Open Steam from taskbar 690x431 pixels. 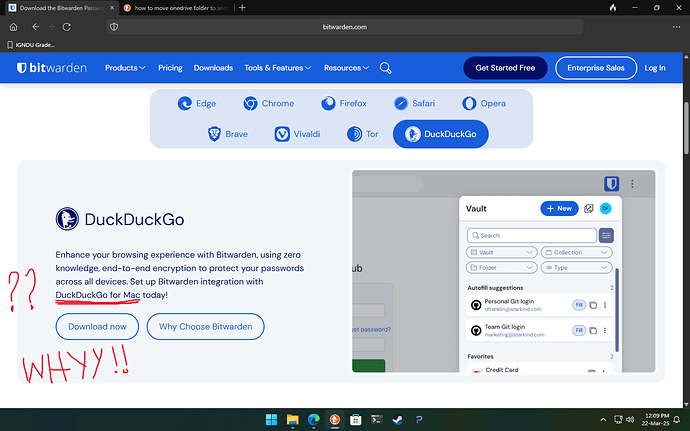coord(398,420)
